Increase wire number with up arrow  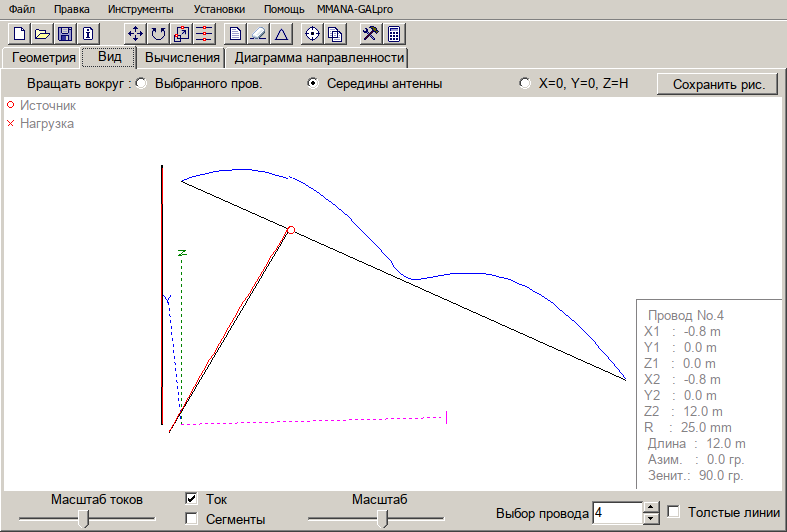[651, 507]
